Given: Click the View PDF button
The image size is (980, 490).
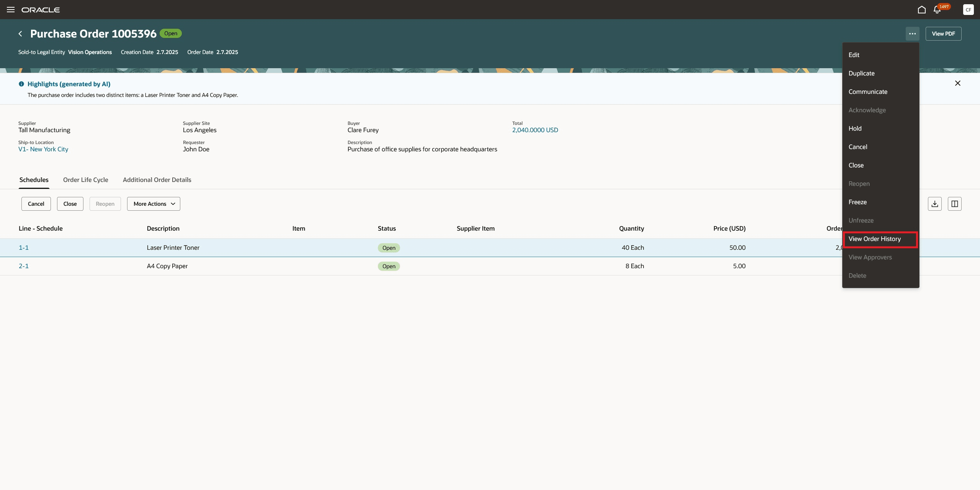Looking at the screenshot, I should point(943,33).
